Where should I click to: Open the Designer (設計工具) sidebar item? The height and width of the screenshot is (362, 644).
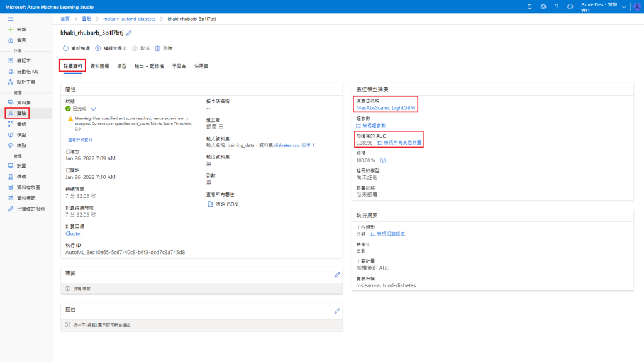tap(21, 82)
